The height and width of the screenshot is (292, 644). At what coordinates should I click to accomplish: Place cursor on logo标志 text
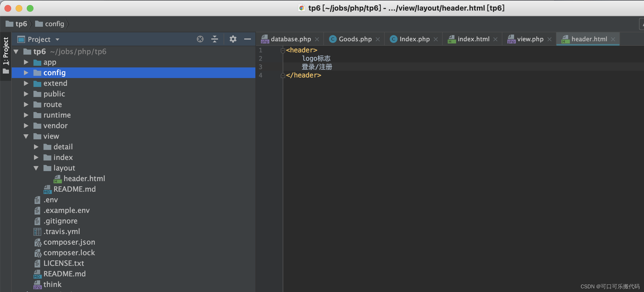click(x=316, y=59)
